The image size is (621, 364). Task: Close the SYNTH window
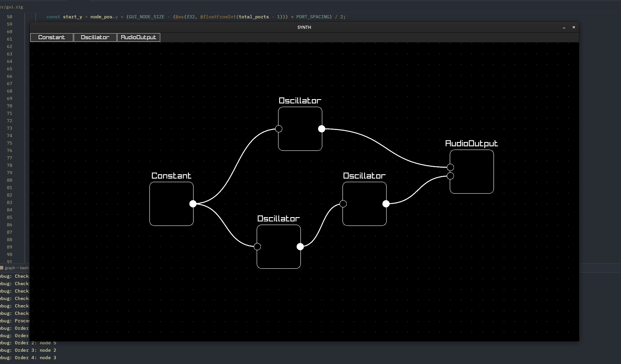[574, 27]
